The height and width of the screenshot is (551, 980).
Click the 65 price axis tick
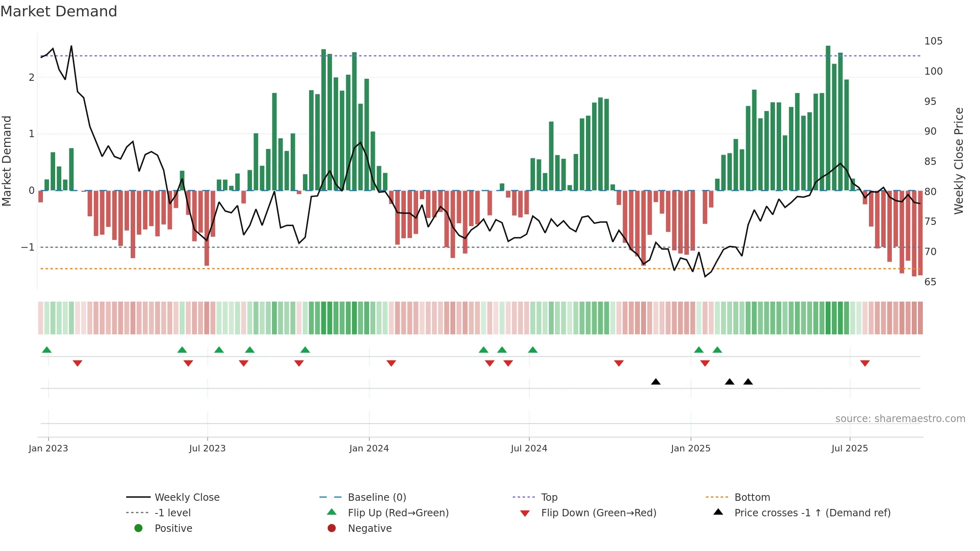pyautogui.click(x=930, y=282)
